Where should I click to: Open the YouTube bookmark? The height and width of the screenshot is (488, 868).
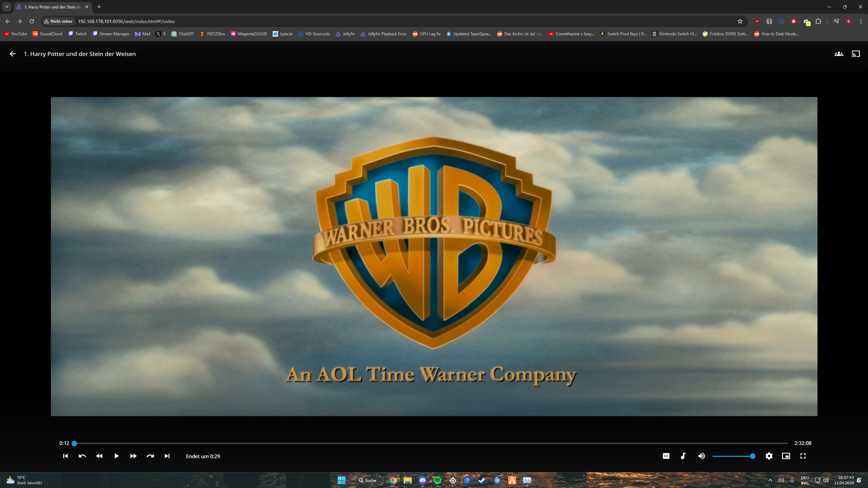(16, 34)
